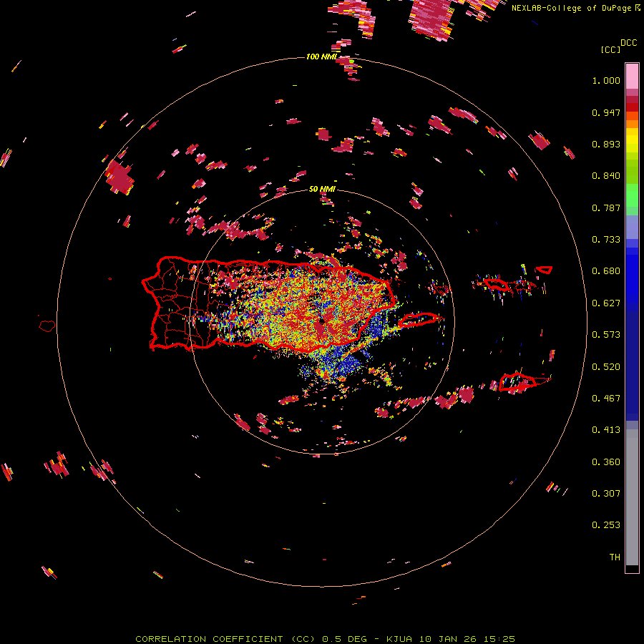Click the black radar site dot in eastern Puerto Rico

(x=323, y=321)
